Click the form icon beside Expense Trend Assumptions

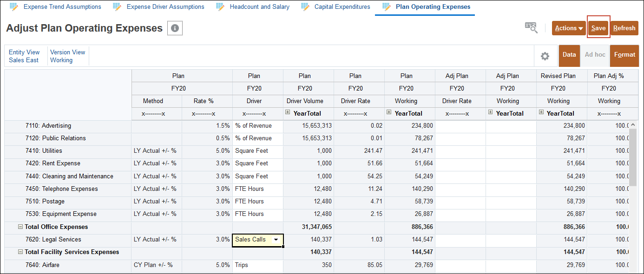click(13, 7)
